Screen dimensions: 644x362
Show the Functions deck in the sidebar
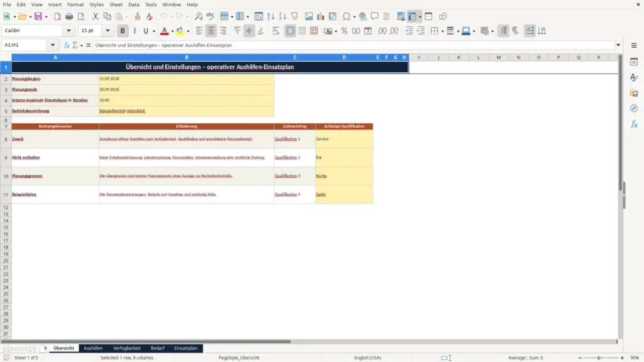coord(634,124)
